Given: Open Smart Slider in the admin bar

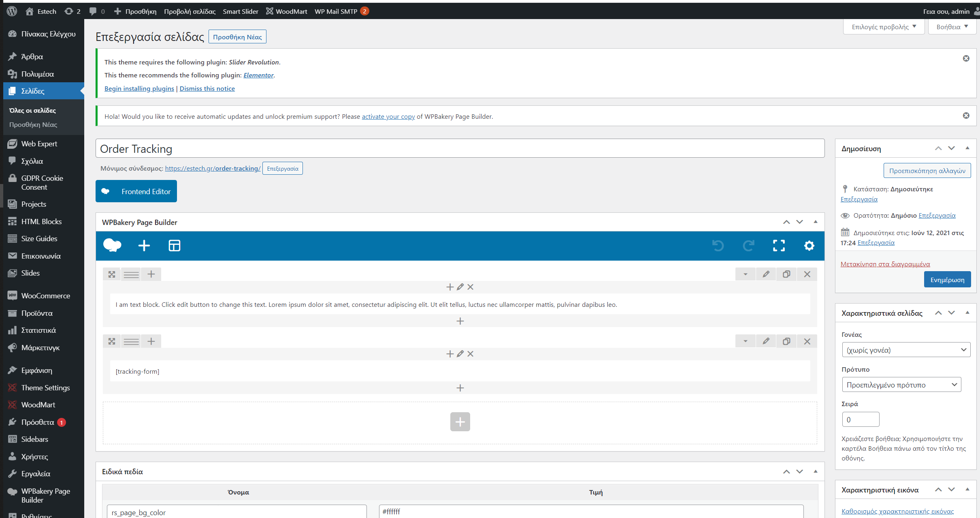Looking at the screenshot, I should click(240, 11).
